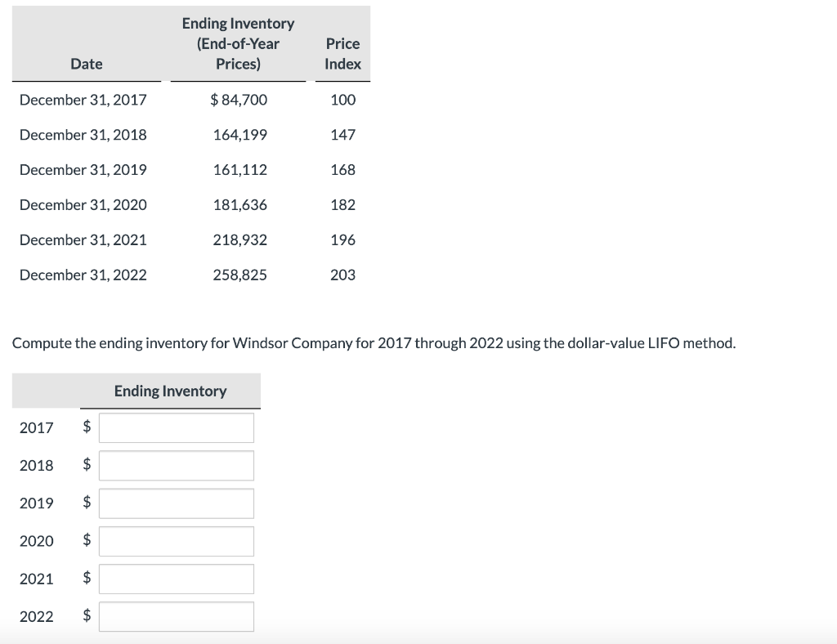The height and width of the screenshot is (644, 837).
Task: Click the 2017 ending inventory input field
Action: tap(176, 427)
